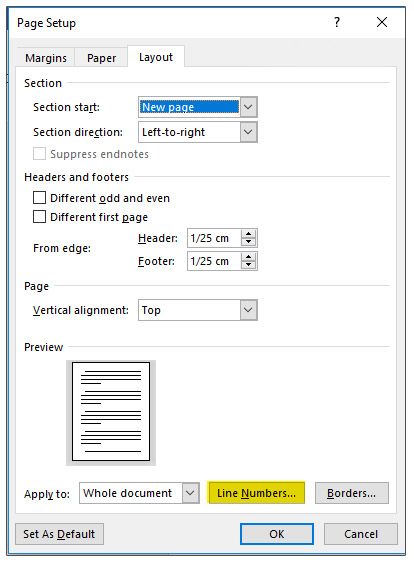Click Set As Default button

tap(59, 534)
